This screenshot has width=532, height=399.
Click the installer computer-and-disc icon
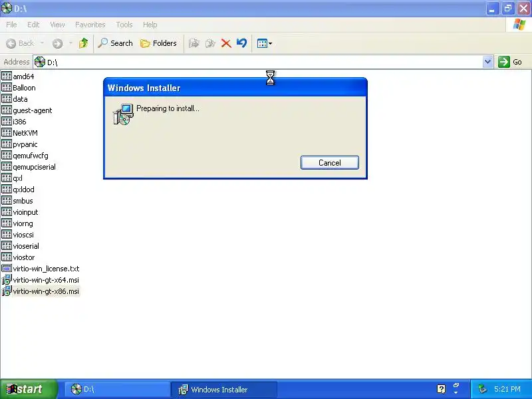[123, 114]
